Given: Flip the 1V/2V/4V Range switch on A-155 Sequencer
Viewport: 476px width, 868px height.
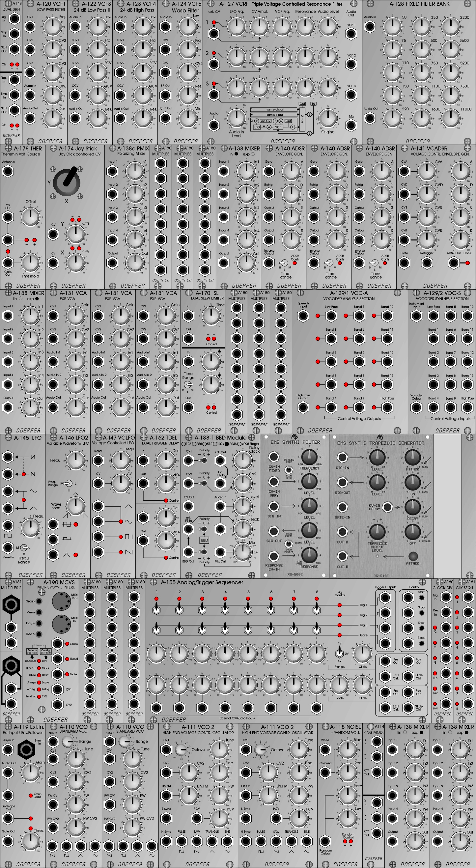Looking at the screenshot, I should pos(340,653).
